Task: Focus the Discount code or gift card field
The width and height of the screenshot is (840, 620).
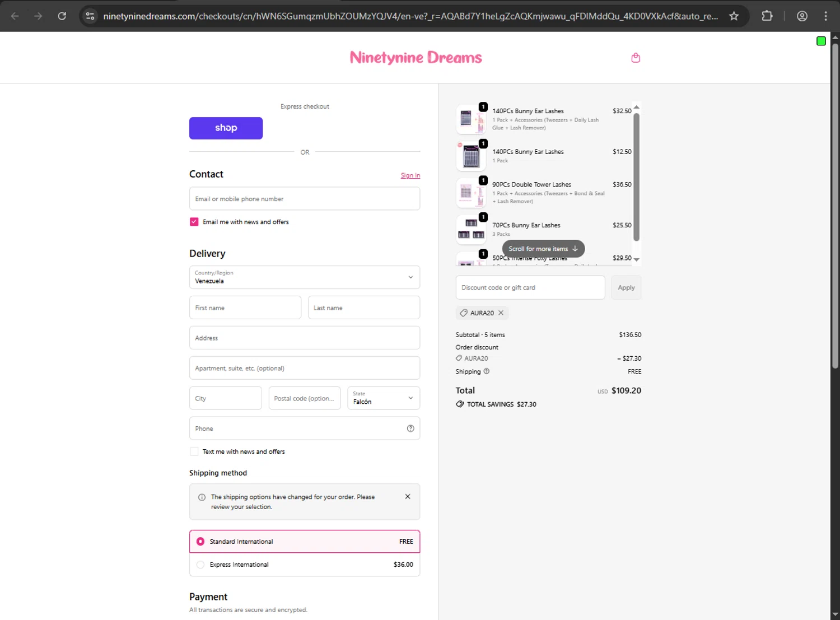Action: 530,288
